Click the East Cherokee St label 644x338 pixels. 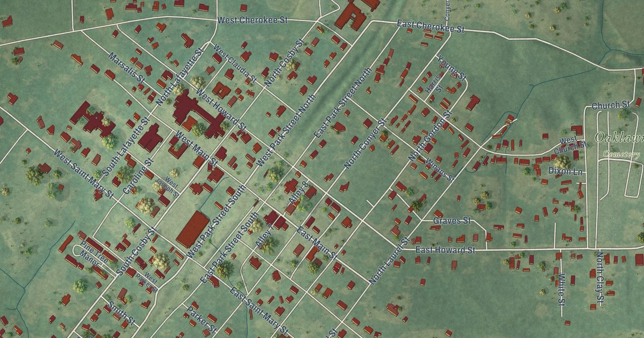pyautogui.click(x=430, y=27)
